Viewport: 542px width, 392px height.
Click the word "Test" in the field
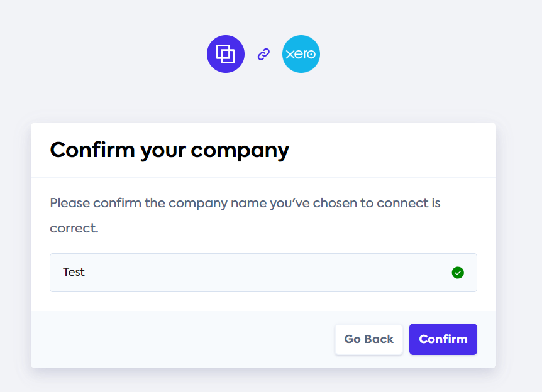click(74, 272)
